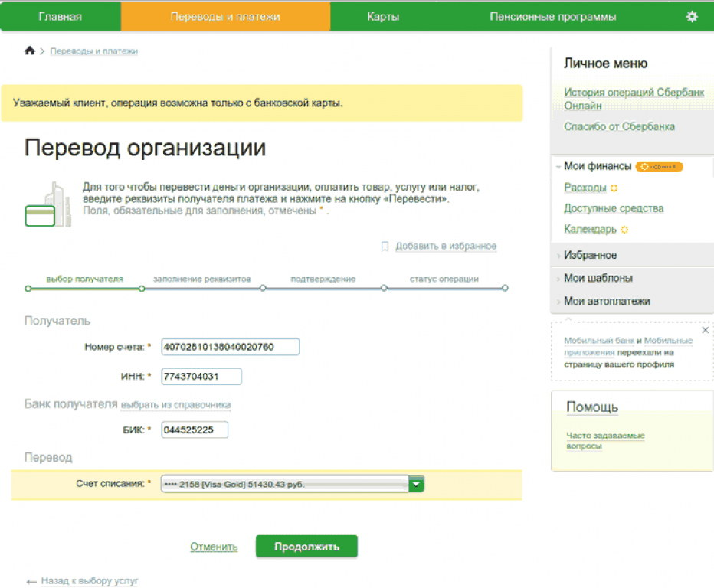
Task: Click the Номер счета input field
Action: point(230,347)
